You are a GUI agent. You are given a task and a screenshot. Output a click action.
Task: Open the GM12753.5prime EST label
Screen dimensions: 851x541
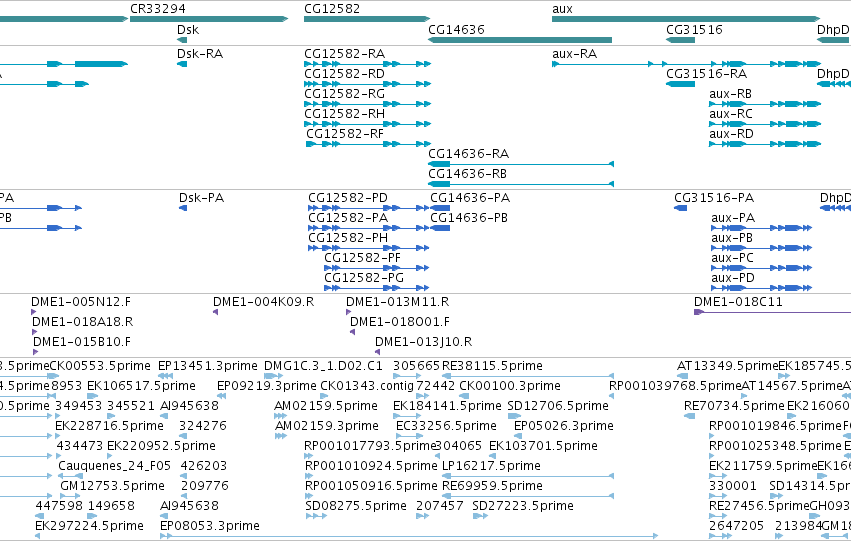pos(112,487)
